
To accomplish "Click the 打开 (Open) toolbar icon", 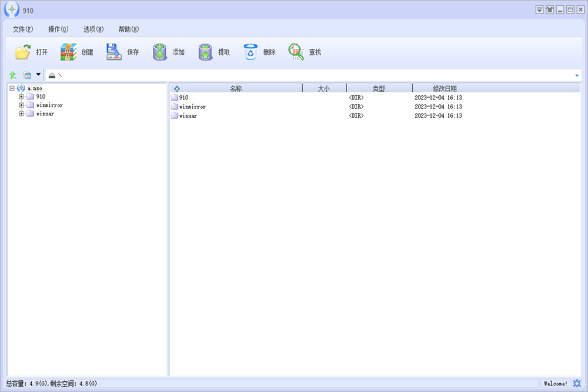I will 23,52.
